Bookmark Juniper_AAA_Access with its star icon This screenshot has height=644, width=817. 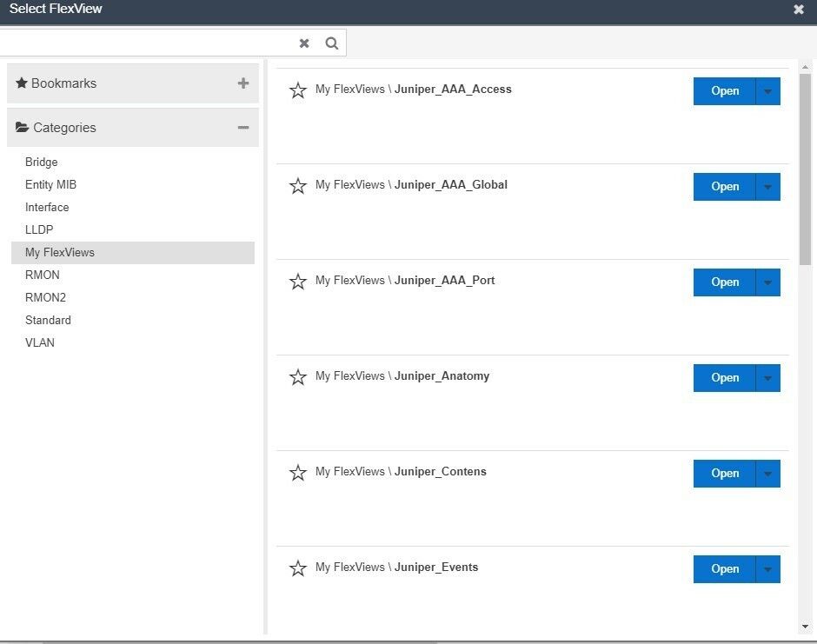[297, 90]
